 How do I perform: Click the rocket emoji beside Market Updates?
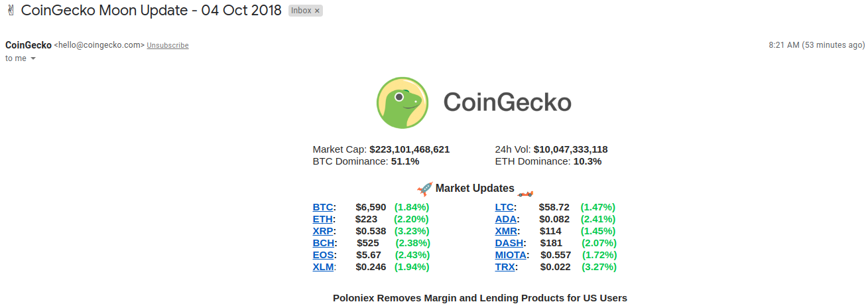(424, 189)
